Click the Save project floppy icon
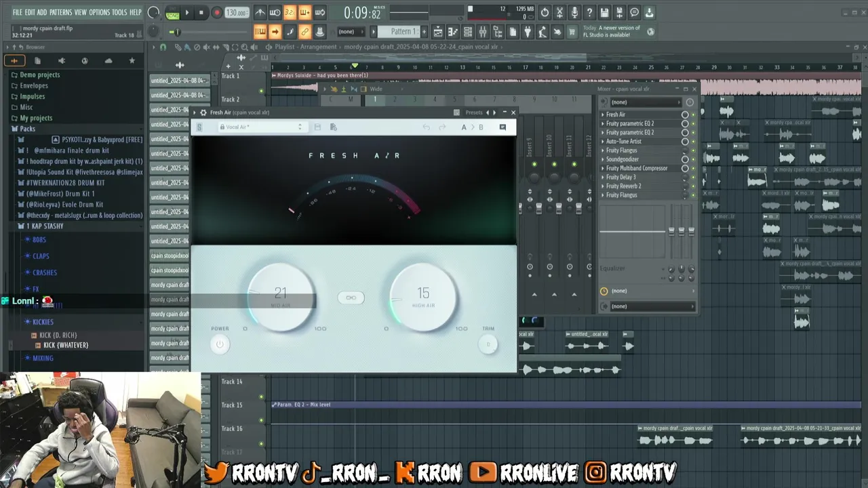Viewport: 868px width, 488px height. coord(604,12)
